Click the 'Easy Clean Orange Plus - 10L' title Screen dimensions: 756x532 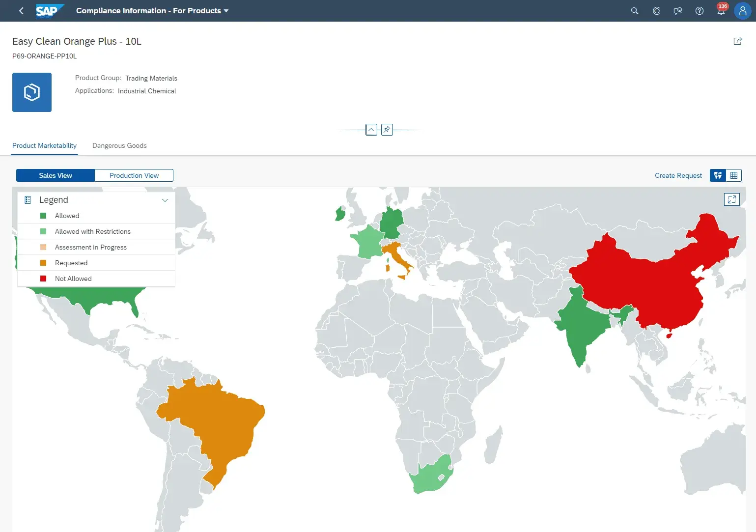coord(77,41)
